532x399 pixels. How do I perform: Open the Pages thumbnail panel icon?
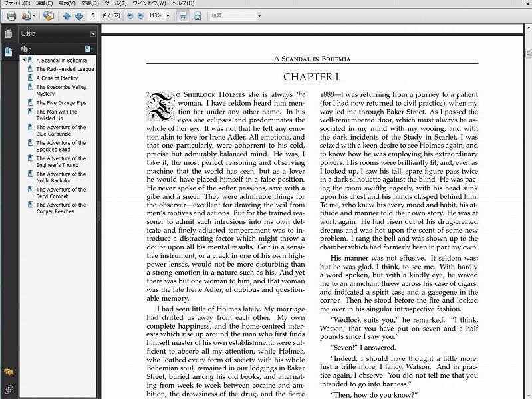coord(9,34)
